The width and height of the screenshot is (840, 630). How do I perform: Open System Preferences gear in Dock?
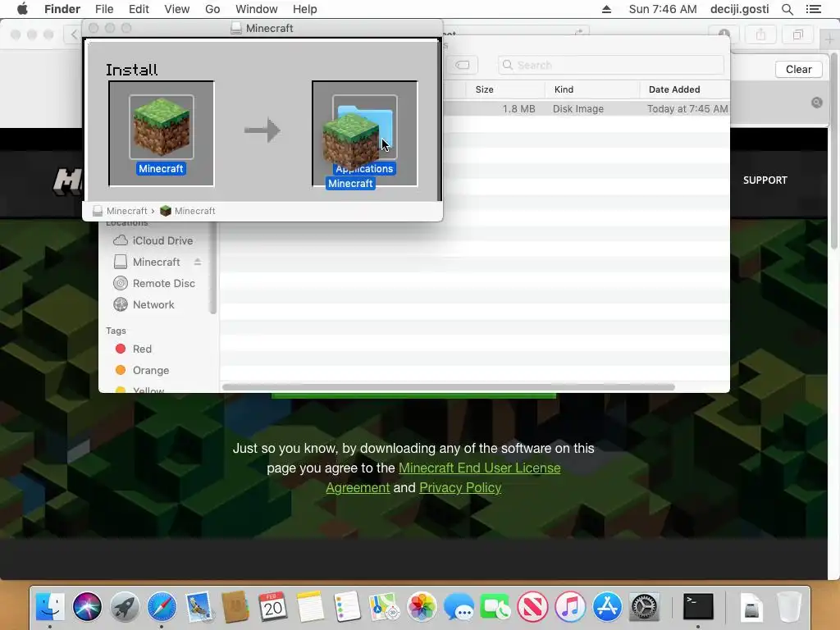click(644, 607)
